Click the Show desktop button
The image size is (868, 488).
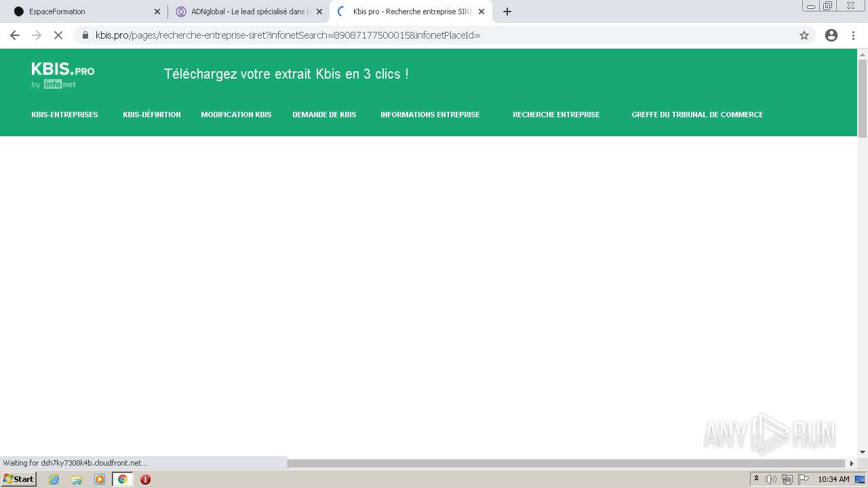click(x=860, y=479)
